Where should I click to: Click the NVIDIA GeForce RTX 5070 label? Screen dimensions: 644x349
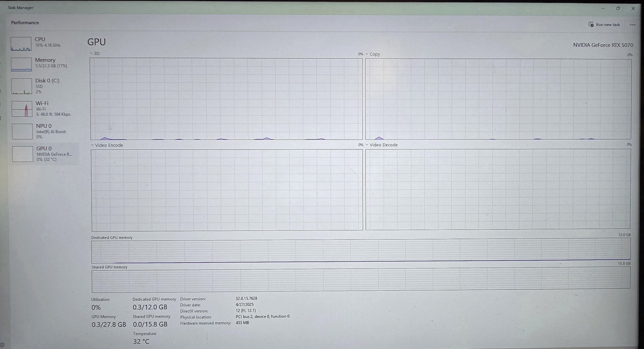point(603,45)
